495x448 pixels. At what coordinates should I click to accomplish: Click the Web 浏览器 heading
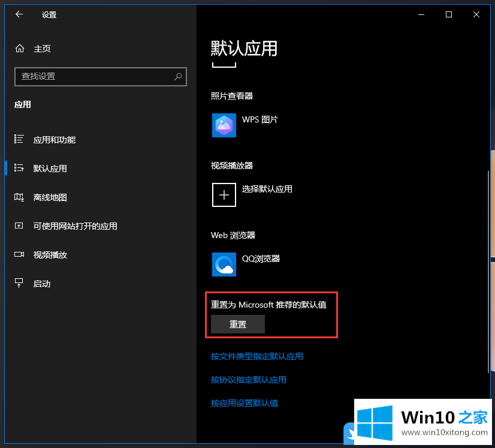(x=233, y=235)
